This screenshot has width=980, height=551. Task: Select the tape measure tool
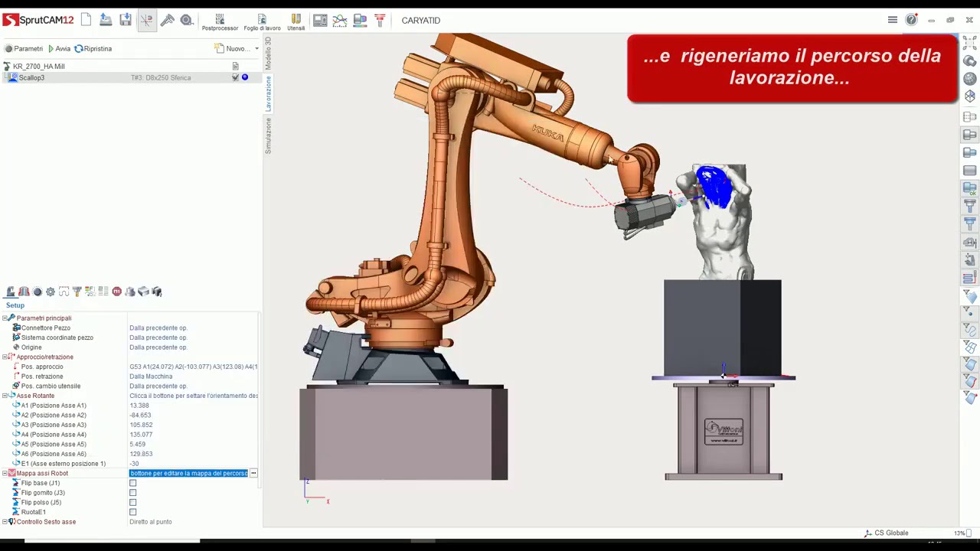(187, 20)
